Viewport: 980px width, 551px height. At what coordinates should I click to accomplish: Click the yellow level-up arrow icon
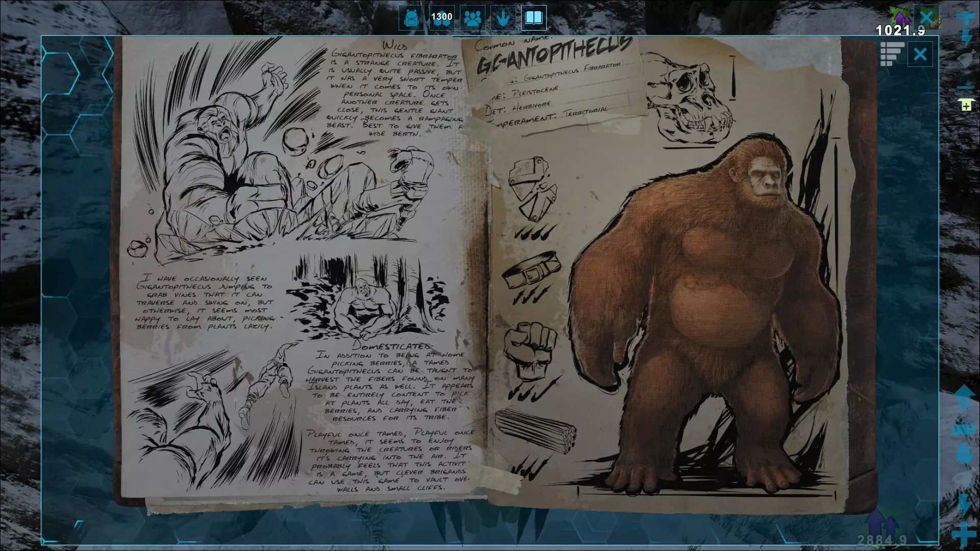[965, 106]
